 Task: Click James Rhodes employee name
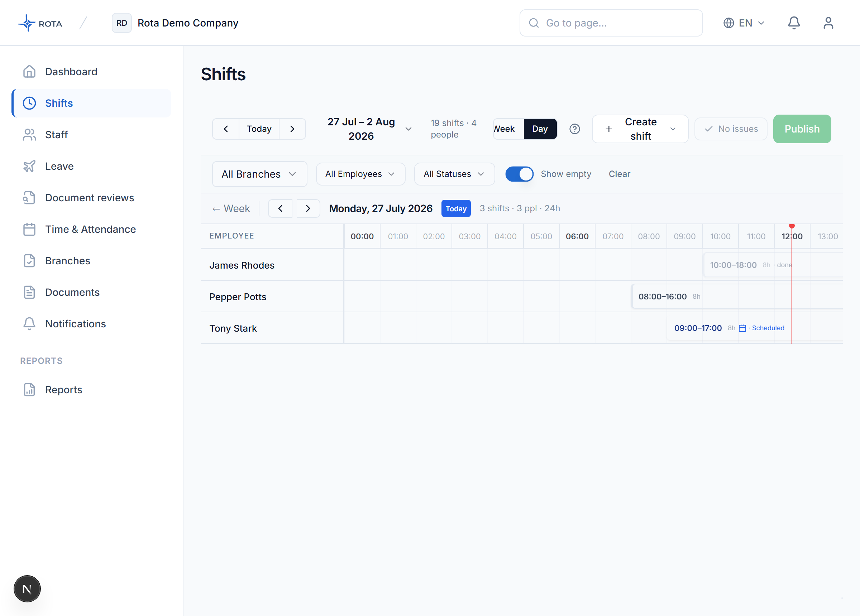tap(242, 265)
